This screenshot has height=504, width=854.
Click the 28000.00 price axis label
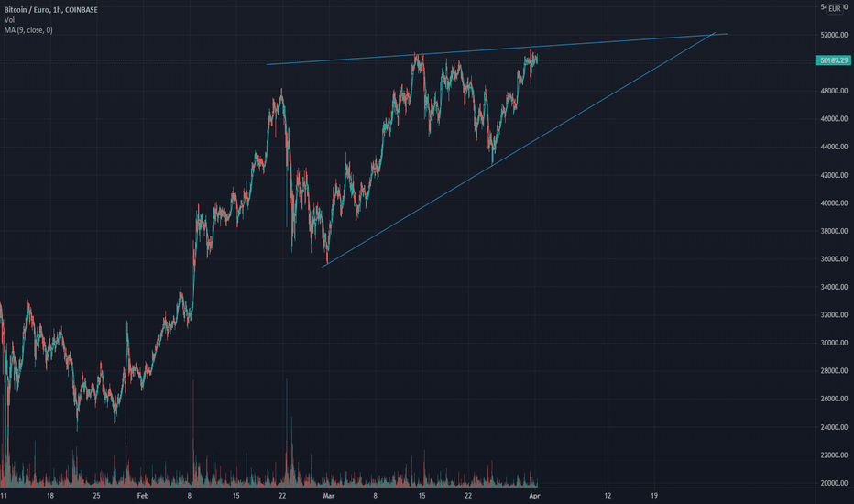pos(834,371)
